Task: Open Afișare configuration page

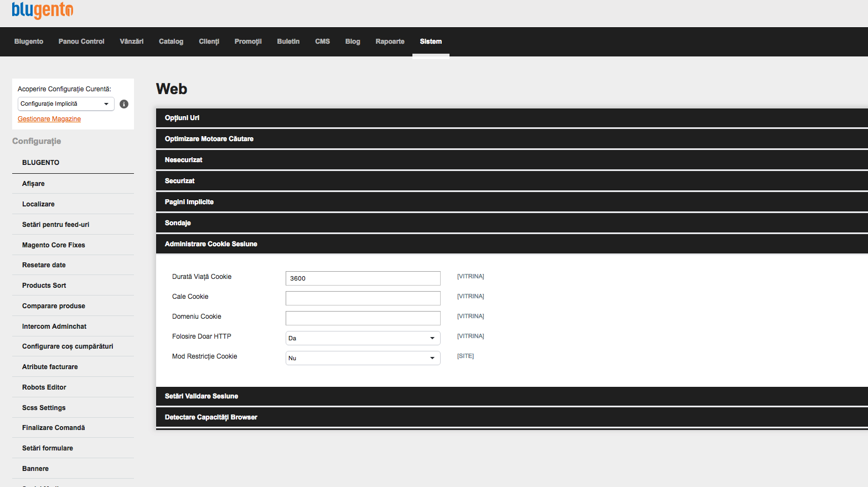Action: pyautogui.click(x=73, y=184)
